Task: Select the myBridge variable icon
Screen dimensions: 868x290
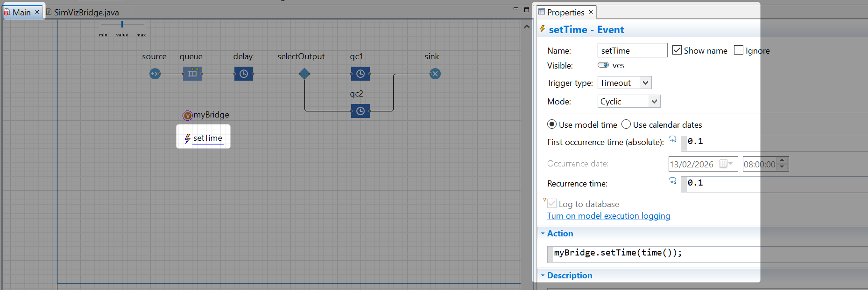Action: click(187, 115)
